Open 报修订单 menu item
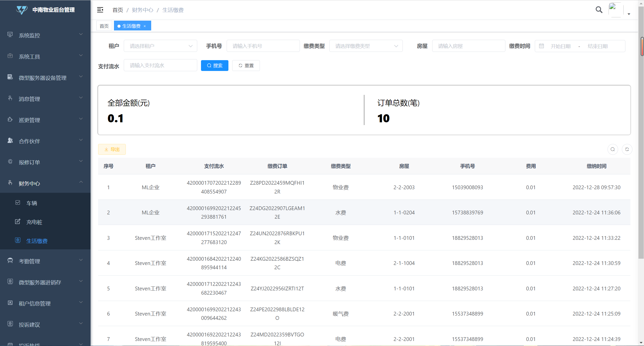 coord(45,162)
